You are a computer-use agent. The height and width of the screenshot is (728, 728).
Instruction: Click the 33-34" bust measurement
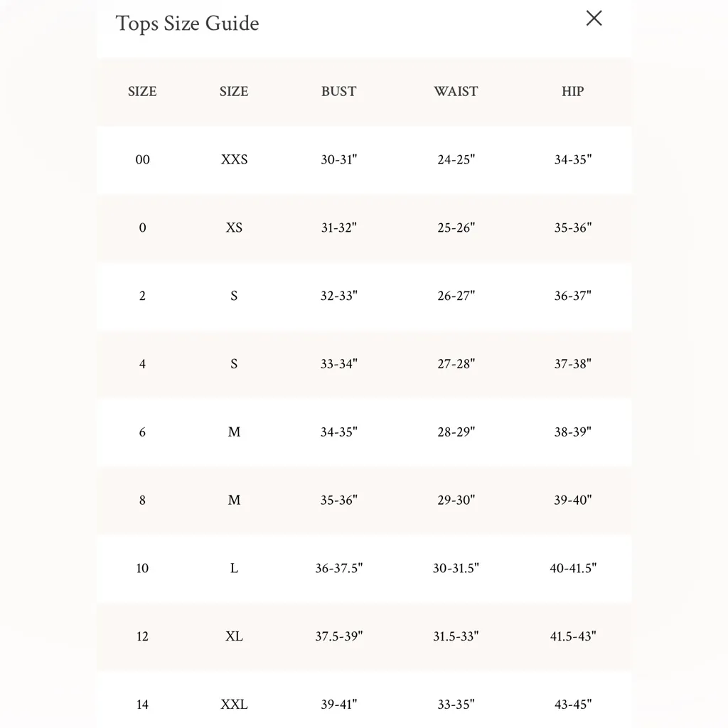pyautogui.click(x=338, y=363)
